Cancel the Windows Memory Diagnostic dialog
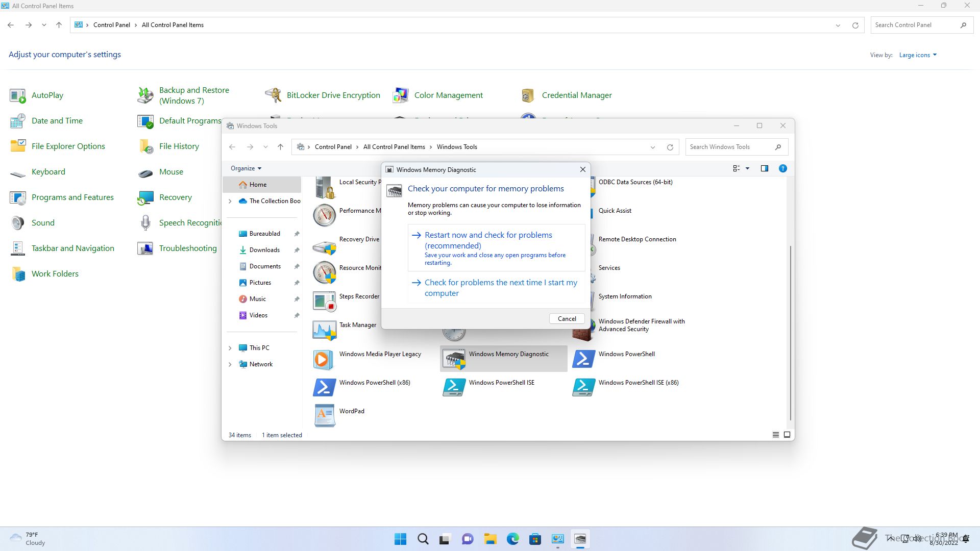Screen dimensions: 980x551 (567, 318)
